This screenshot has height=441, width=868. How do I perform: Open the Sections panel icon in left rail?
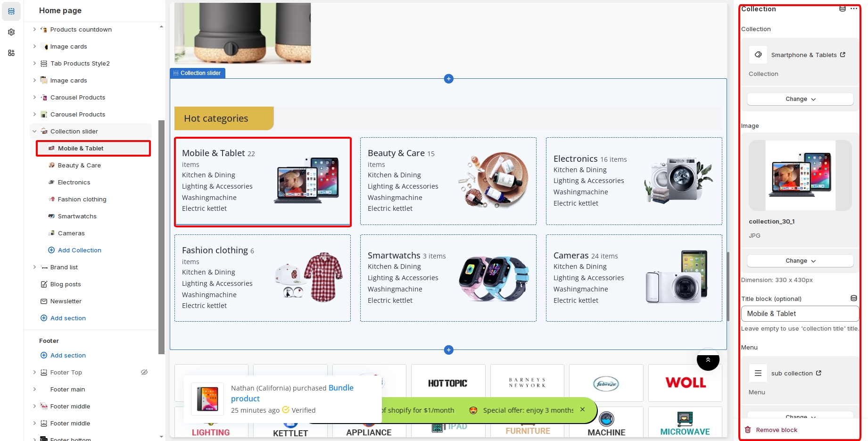[11, 11]
